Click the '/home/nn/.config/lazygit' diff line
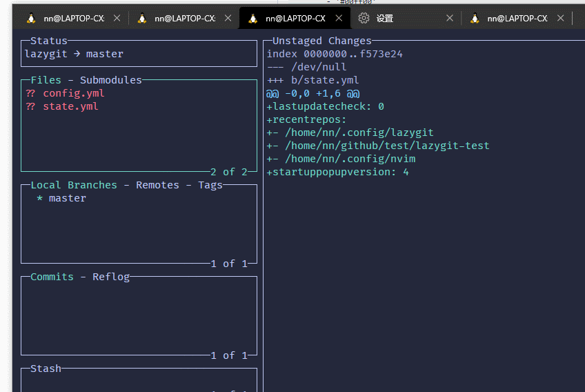This screenshot has height=392, width=585. pyautogui.click(x=350, y=133)
